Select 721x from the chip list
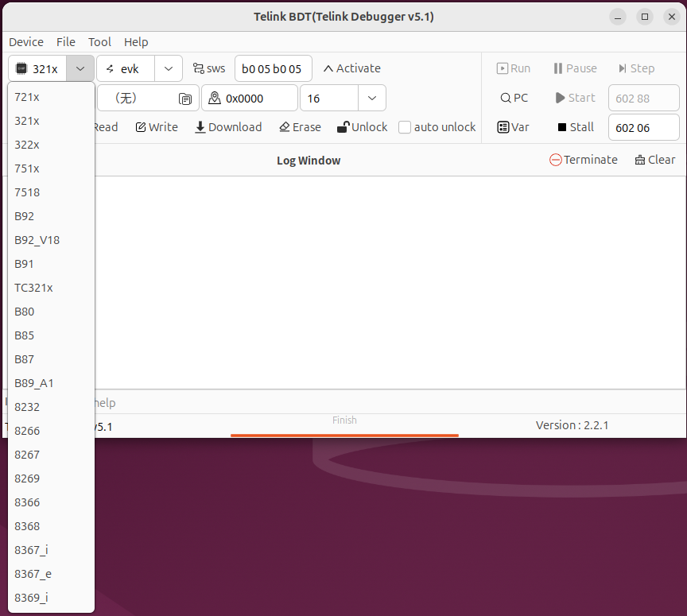687x616 pixels. tap(51, 97)
